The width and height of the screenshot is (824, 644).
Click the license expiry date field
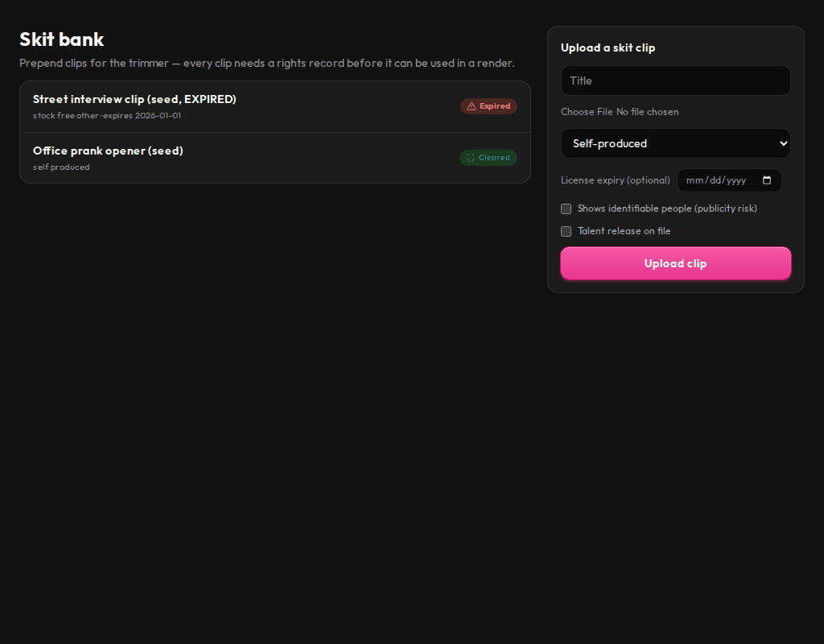[x=729, y=180]
